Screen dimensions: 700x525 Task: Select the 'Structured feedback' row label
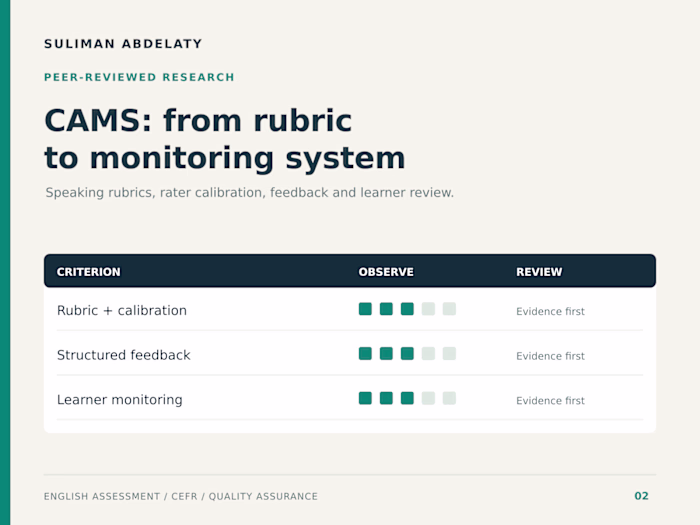click(124, 355)
